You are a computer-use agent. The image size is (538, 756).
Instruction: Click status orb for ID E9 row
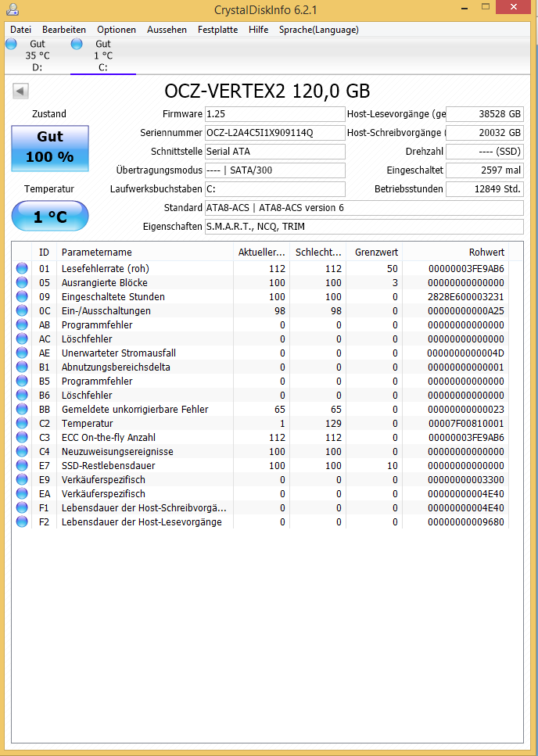point(22,480)
